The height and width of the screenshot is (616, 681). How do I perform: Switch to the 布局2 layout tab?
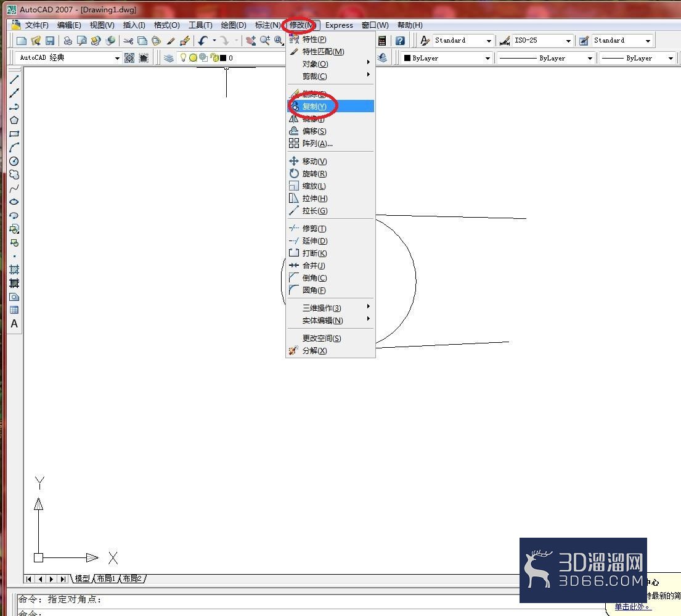click(x=132, y=578)
